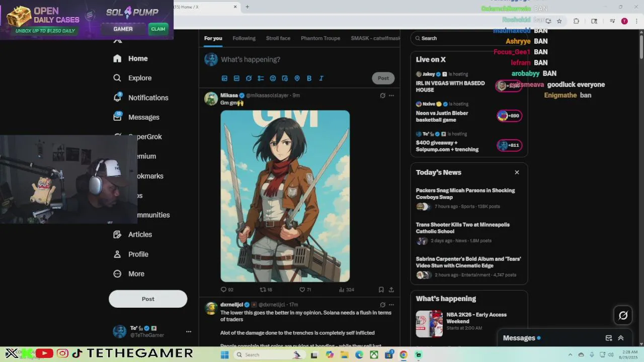Focus the What's happening text box

pos(307,59)
